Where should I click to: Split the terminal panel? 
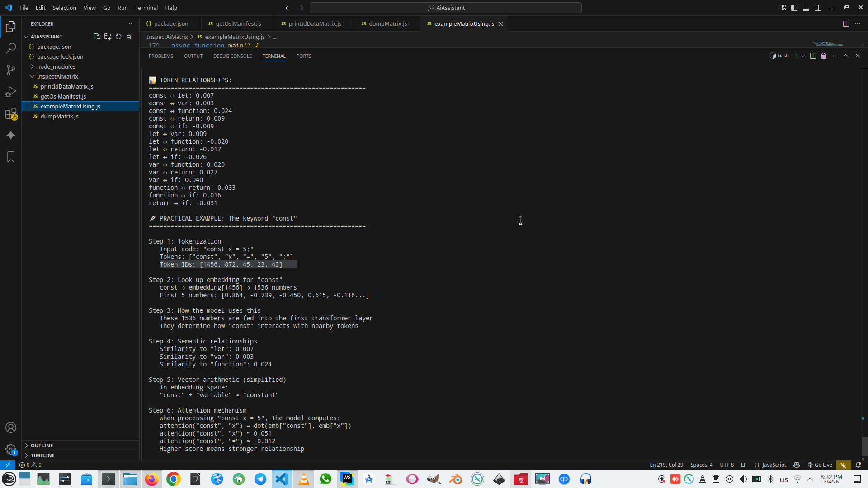coord(813,56)
